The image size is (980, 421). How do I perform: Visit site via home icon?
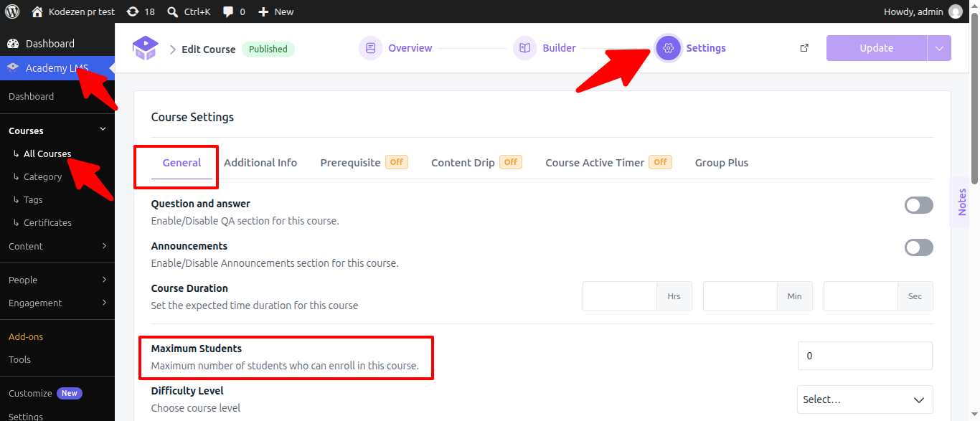pos(37,11)
